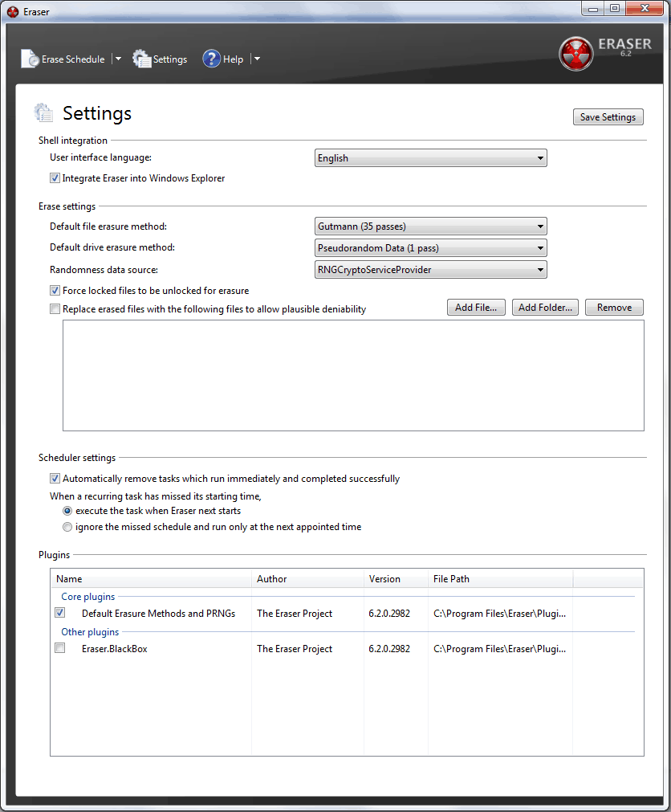Viewport: 671px width, 812px height.
Task: Click the Help question mark icon
Action: click(211, 59)
